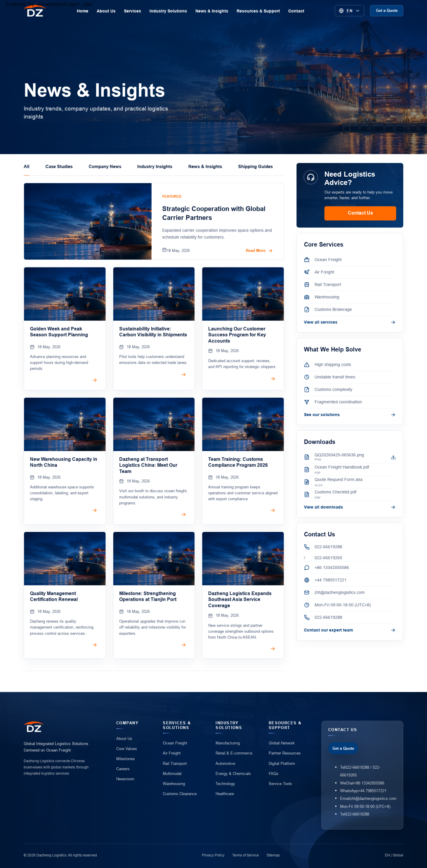This screenshot has width=427, height=868.
Task: Open the EN language dropdown
Action: point(349,11)
